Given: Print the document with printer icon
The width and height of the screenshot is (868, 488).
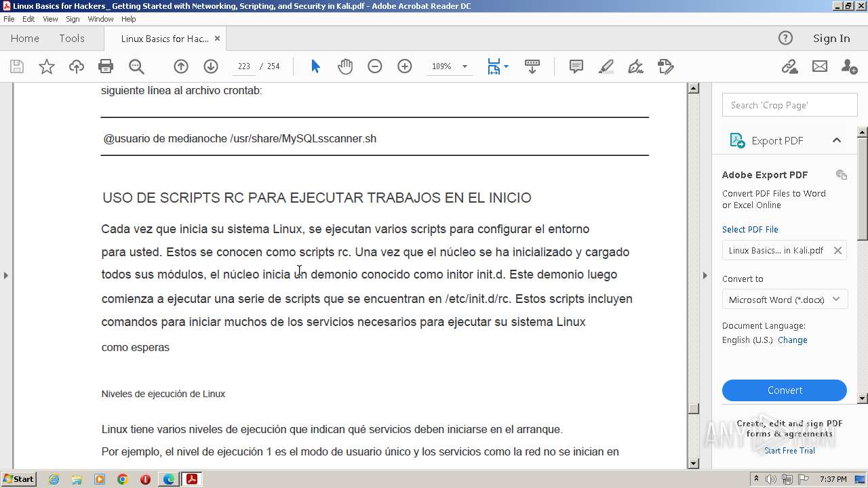Looking at the screenshot, I should (x=106, y=66).
